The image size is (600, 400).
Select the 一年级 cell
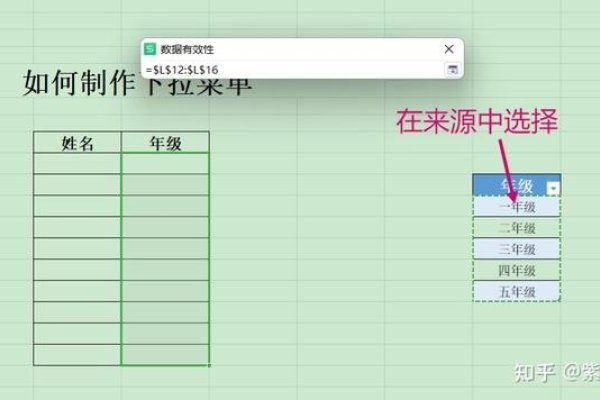point(517,207)
